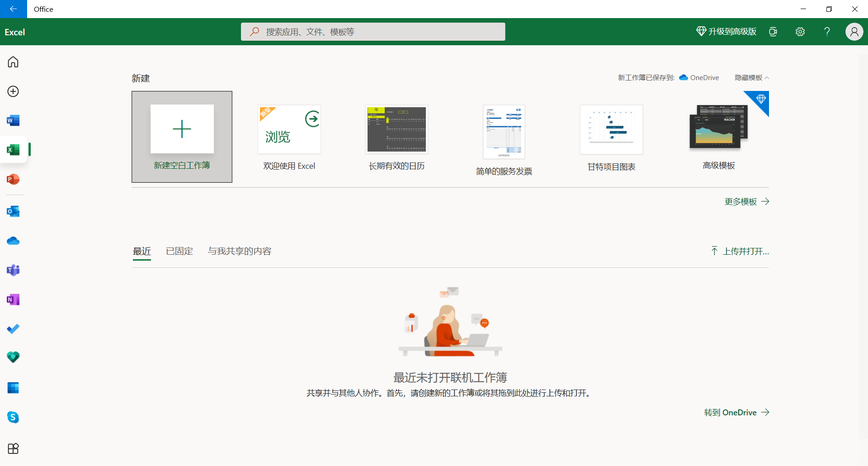
Task: Click the Create new (+) sidebar icon
Action: (x=13, y=91)
